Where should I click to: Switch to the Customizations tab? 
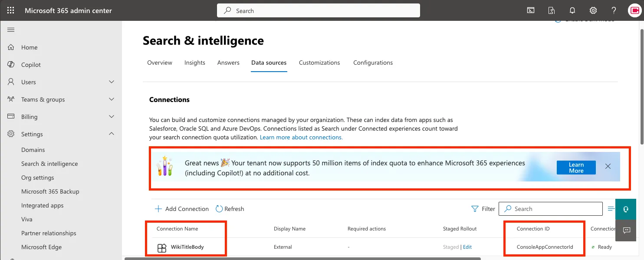pyautogui.click(x=319, y=63)
